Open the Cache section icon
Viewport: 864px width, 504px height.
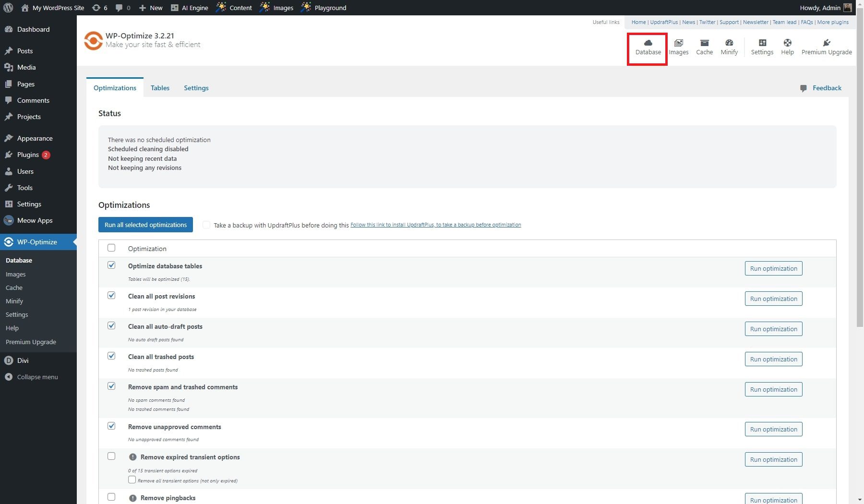tap(704, 47)
